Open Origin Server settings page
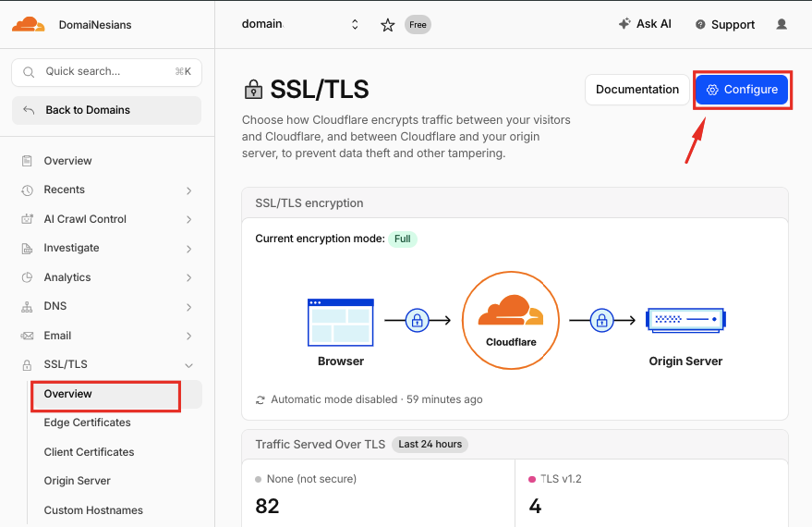This screenshot has height=527, width=812. [78, 481]
